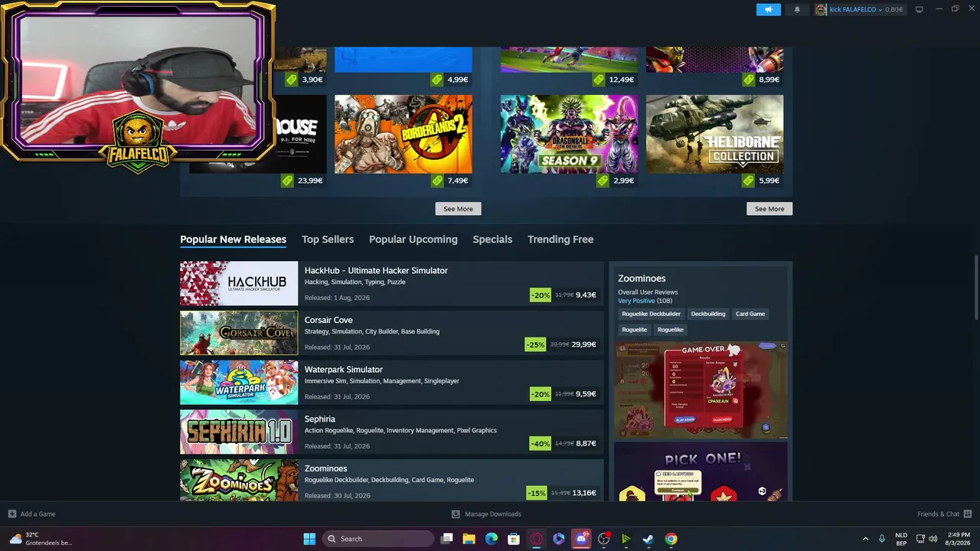Click the Roguelike Deckbuilder tag

point(652,314)
